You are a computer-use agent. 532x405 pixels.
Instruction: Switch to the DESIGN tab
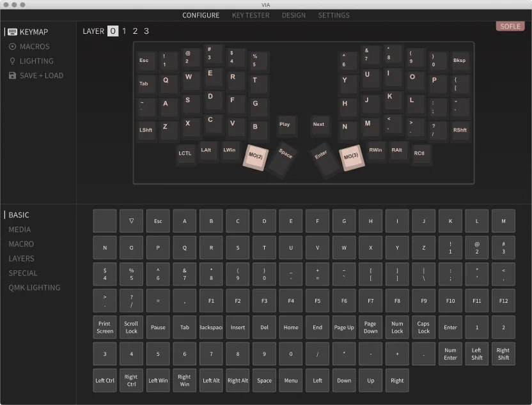click(x=293, y=15)
